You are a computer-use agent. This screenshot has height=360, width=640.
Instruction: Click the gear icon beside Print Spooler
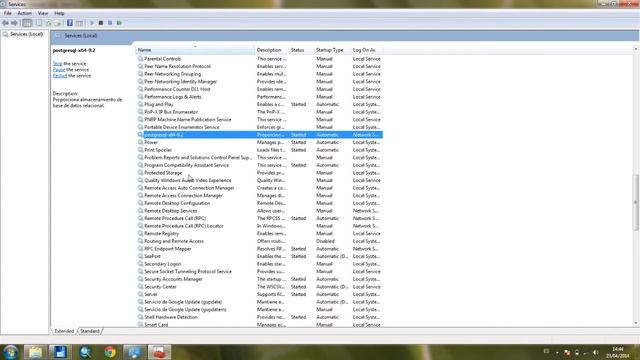(x=140, y=150)
